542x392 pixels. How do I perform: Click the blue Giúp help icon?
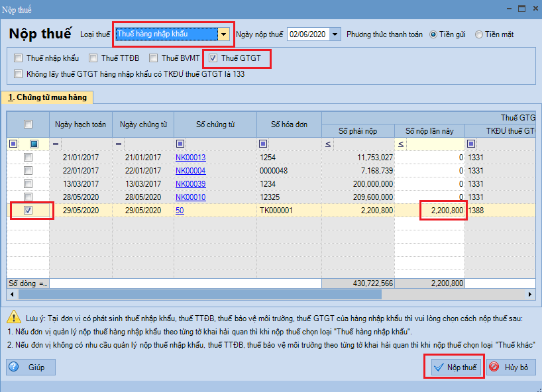[x=13, y=366]
